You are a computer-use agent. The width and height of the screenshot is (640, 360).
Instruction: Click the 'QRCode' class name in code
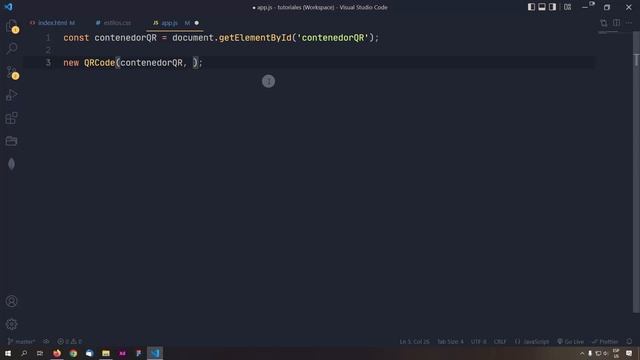click(100, 62)
